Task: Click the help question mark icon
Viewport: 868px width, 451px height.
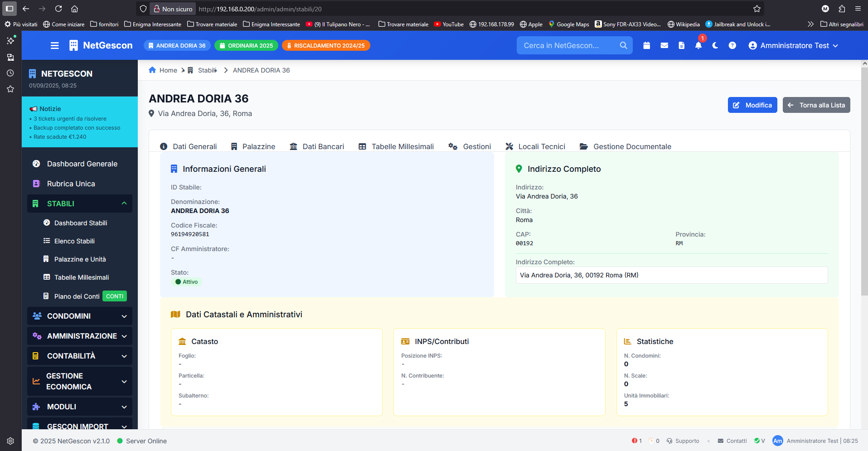Action: pos(732,45)
